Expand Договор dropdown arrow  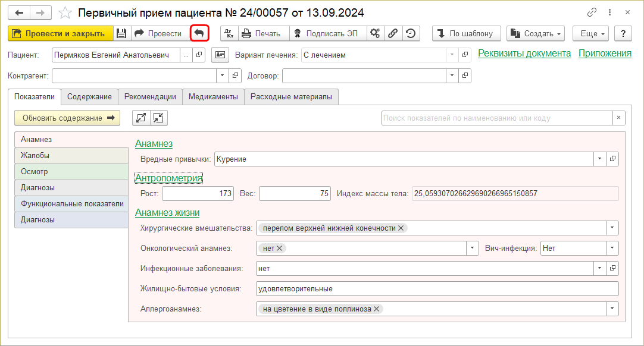pyautogui.click(x=452, y=76)
